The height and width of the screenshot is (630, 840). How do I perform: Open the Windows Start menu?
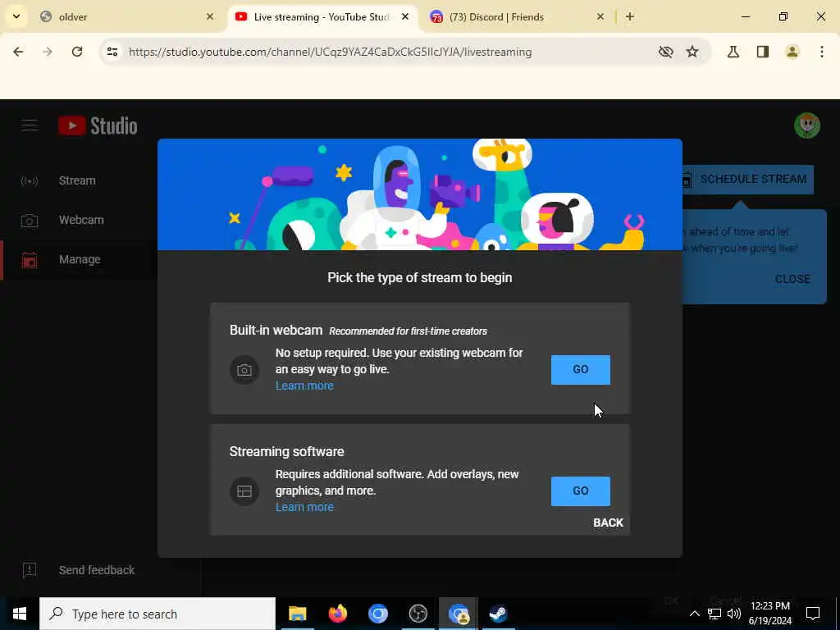pos(20,614)
